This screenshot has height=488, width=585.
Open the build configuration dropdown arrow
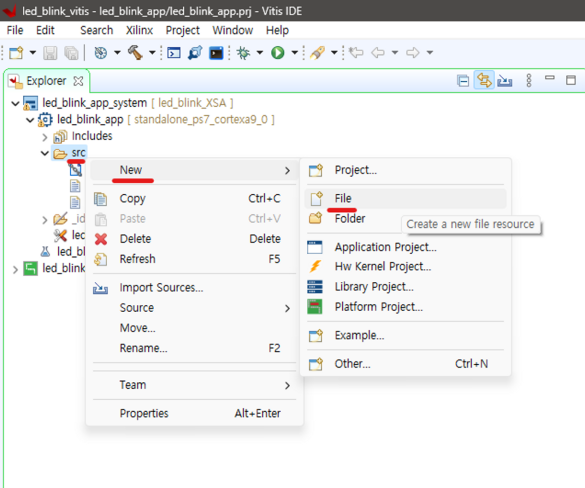(x=117, y=53)
